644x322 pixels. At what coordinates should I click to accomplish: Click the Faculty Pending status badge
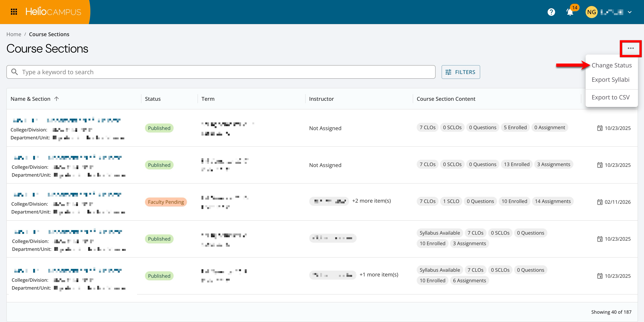(166, 202)
